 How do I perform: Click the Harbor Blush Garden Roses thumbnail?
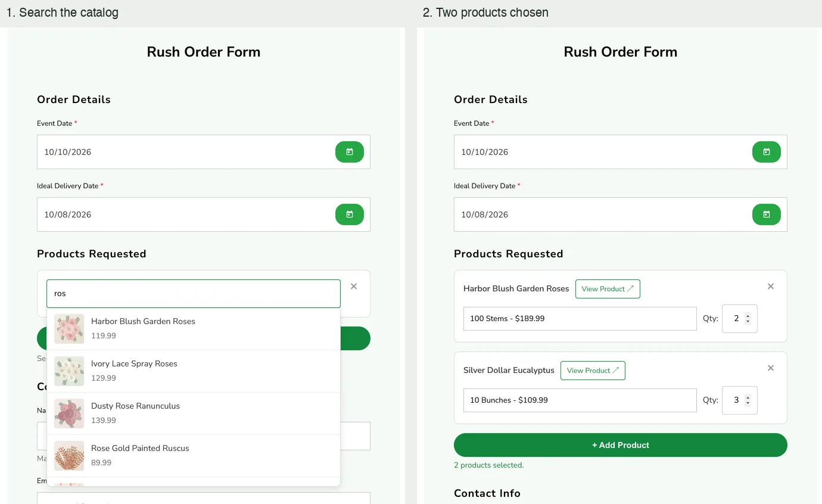coord(69,329)
